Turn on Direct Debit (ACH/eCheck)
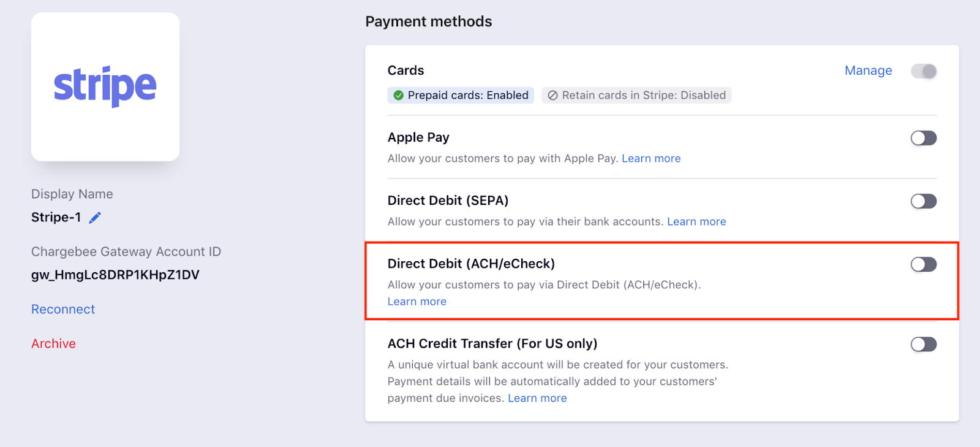The image size is (980, 447). tap(922, 264)
